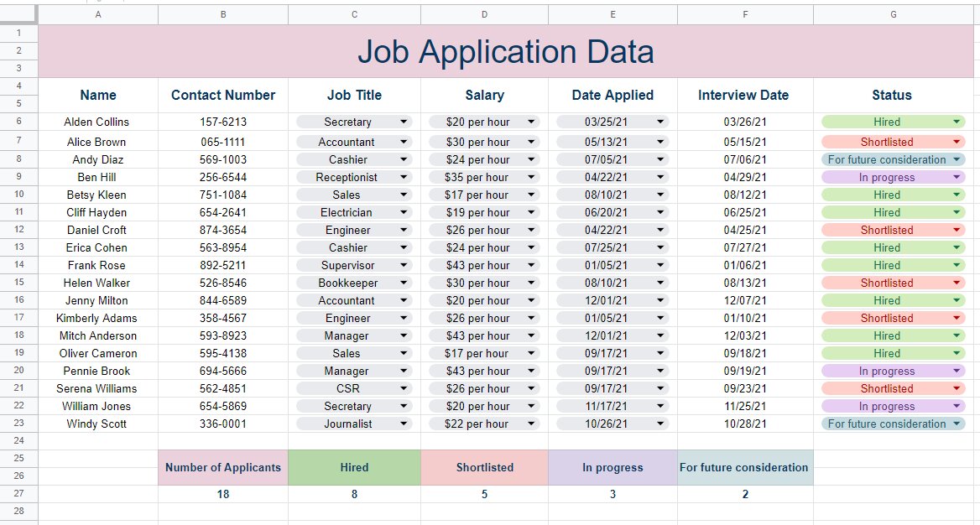Select hired count value 8

click(354, 494)
